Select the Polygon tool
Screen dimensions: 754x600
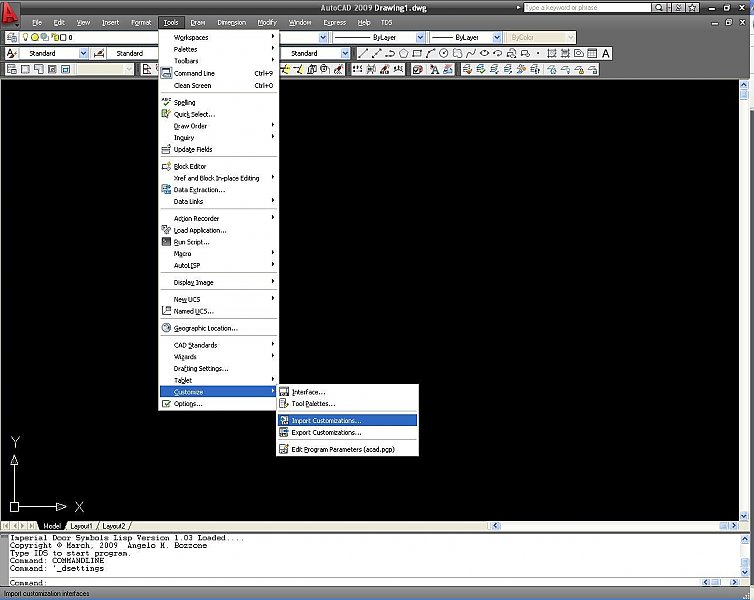403,53
